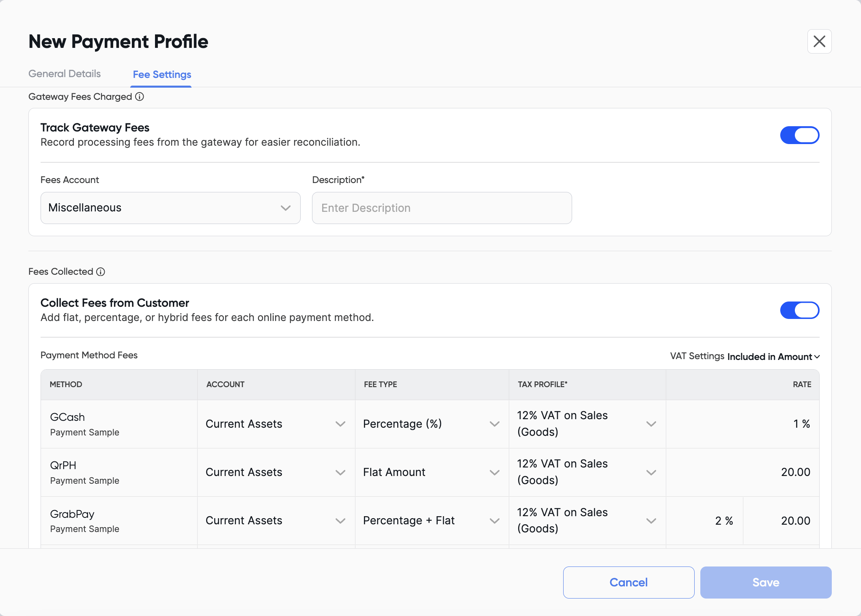This screenshot has width=861, height=616.
Task: Turn off Collect Fees from Customer switch
Action: click(x=799, y=310)
